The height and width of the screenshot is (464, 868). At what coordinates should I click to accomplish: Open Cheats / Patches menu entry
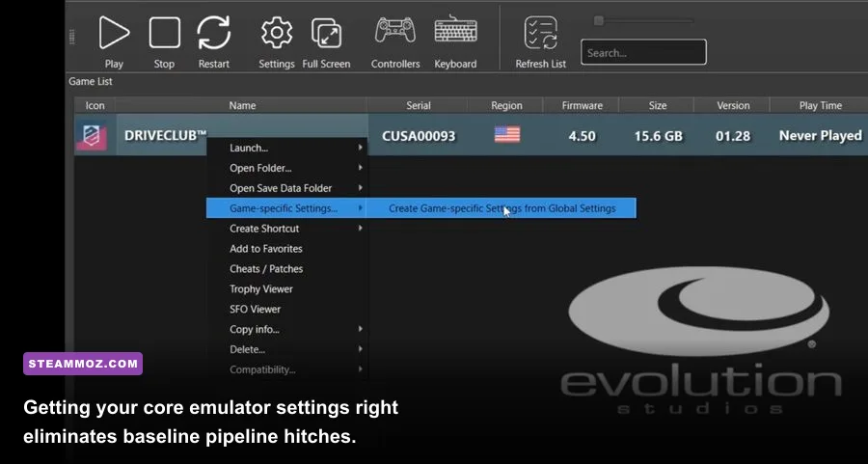pyautogui.click(x=286, y=268)
